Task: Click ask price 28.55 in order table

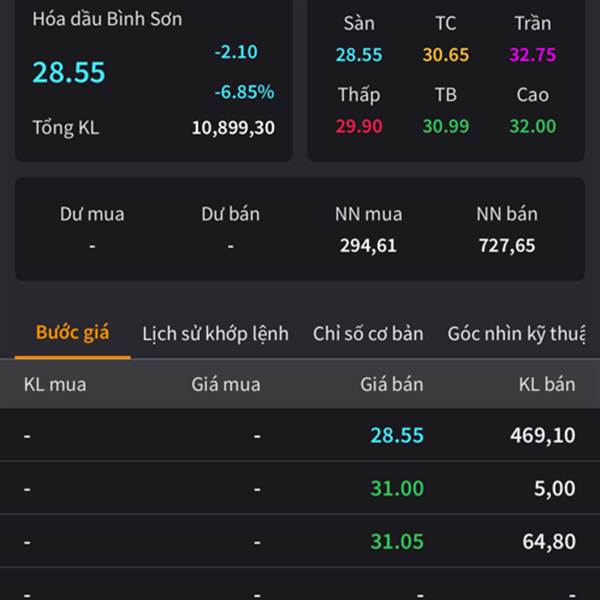Action: 397,435
